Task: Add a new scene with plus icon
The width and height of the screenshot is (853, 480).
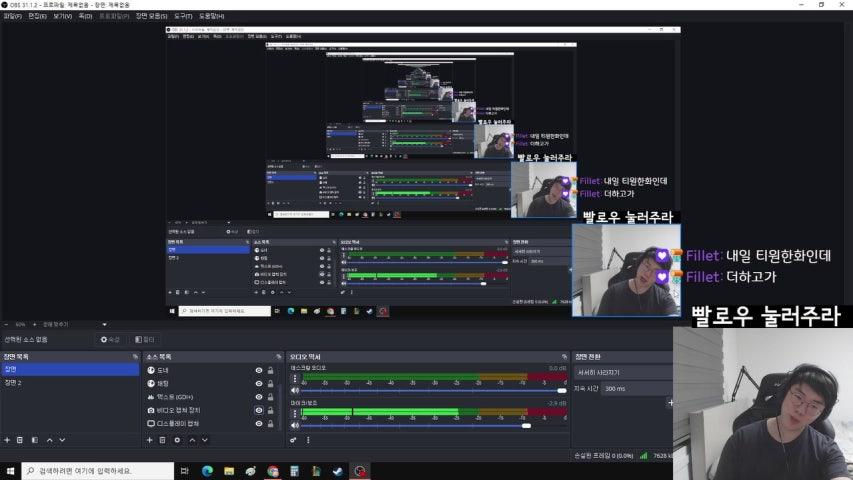Action: point(7,440)
